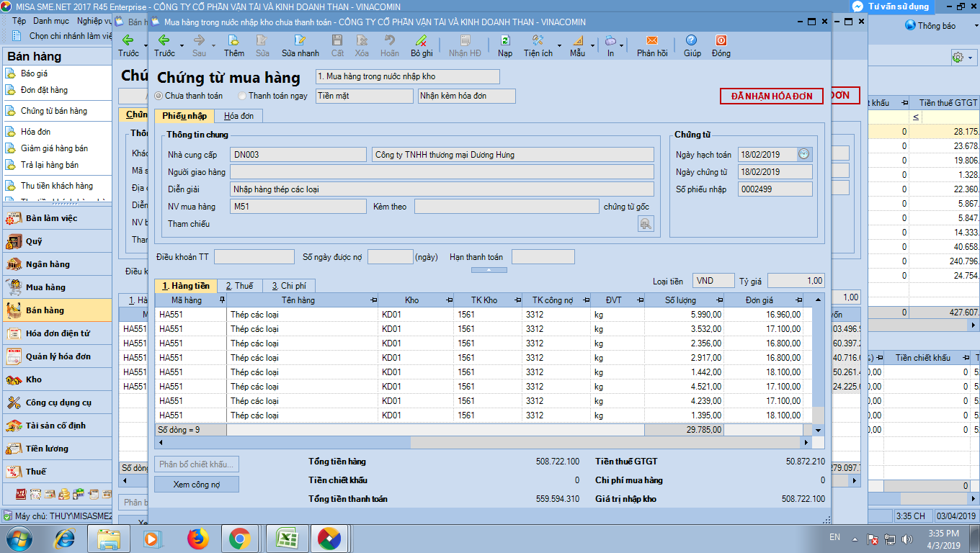Select the Chưa thanh toán radio button
Screen dimensions: 980x553
tap(159, 96)
